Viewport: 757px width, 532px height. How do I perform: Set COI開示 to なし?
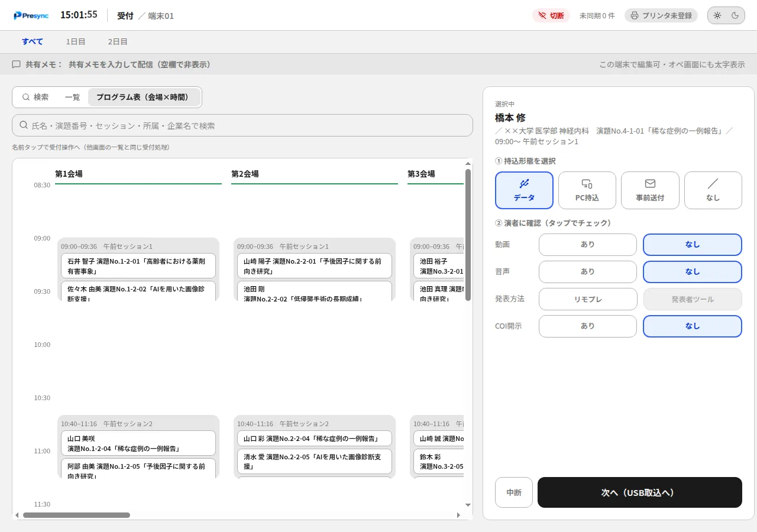pos(693,326)
